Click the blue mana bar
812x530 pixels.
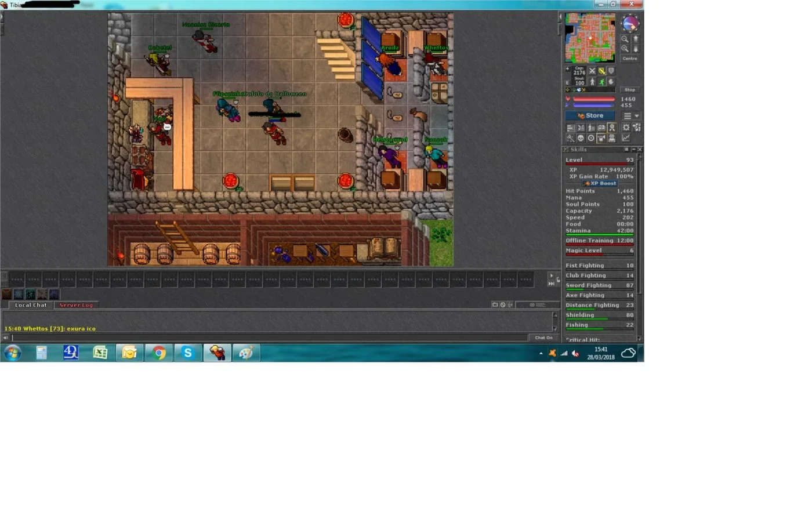pos(594,105)
